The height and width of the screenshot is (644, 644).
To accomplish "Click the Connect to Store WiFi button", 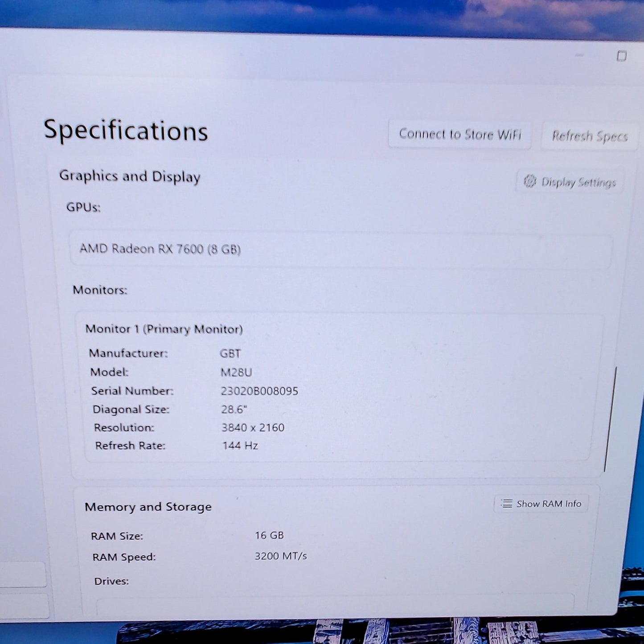I will point(459,134).
